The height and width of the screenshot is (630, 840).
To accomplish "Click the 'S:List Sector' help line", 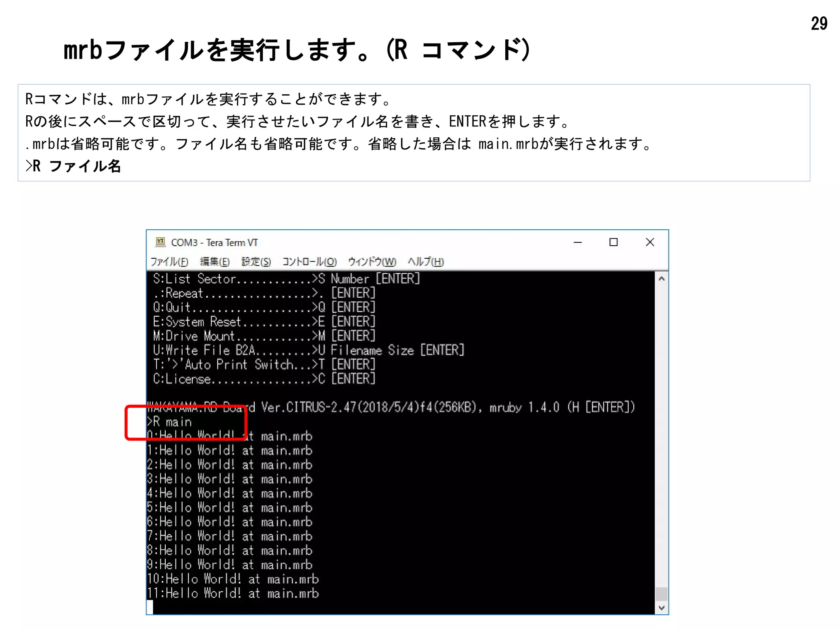I will tap(286, 279).
